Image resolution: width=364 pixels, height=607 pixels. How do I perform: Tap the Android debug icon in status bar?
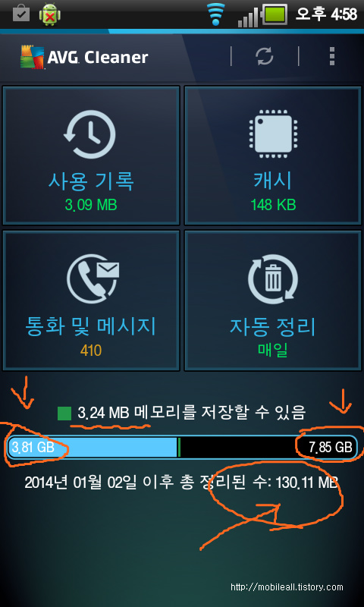click(49, 15)
